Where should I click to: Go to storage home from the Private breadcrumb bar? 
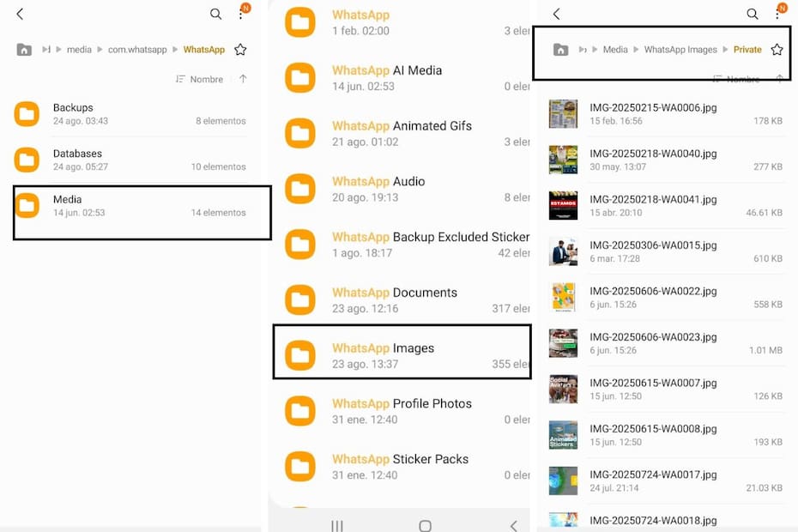click(x=560, y=50)
